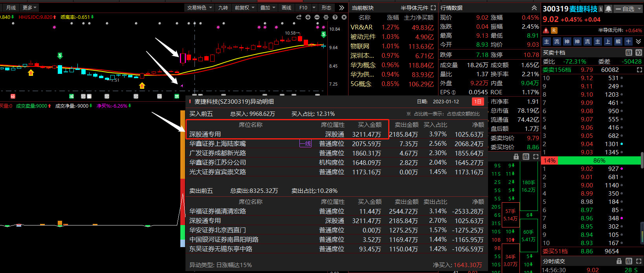Click the order book vertical scrollbar
Image resolution: width=644 pixels, height=273 pixels.
point(642,161)
